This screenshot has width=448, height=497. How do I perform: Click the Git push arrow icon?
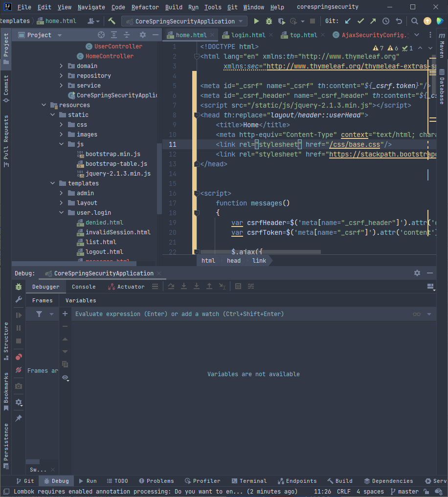[373, 21]
